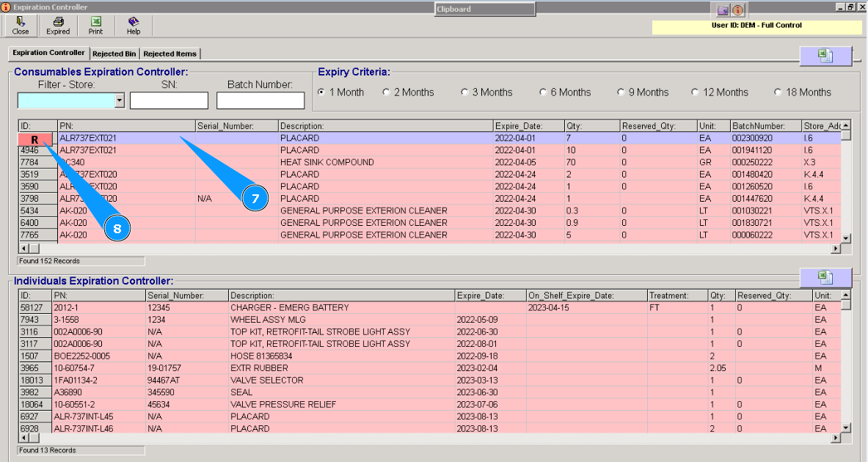Select the 2 Months expiry criteria
Image resolution: width=868 pixels, height=462 pixels.
click(387, 92)
